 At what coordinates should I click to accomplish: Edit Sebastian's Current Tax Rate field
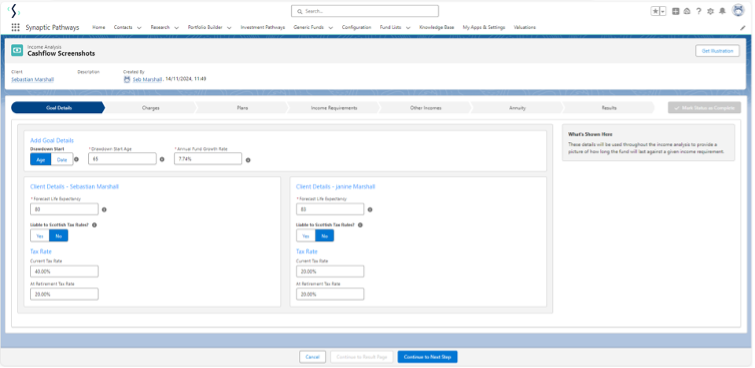coord(64,271)
